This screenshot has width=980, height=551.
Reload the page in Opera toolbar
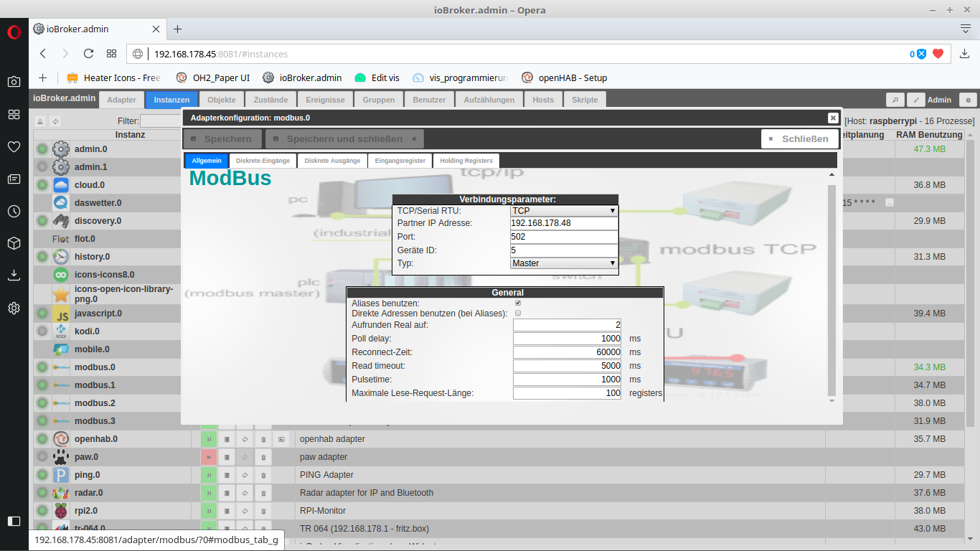click(x=88, y=54)
